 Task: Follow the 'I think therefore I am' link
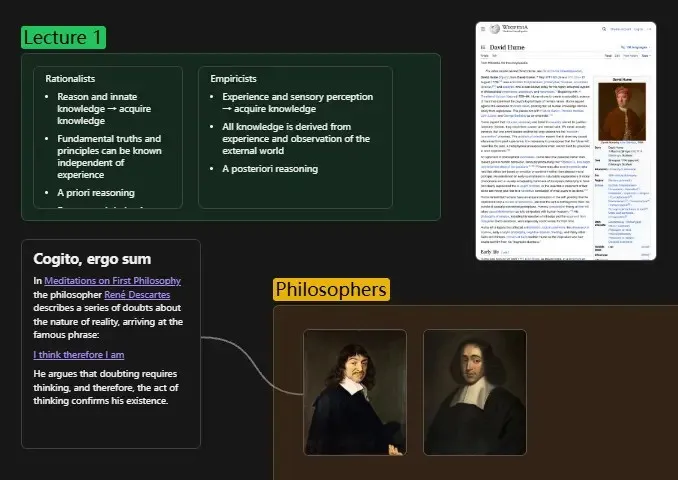79,355
